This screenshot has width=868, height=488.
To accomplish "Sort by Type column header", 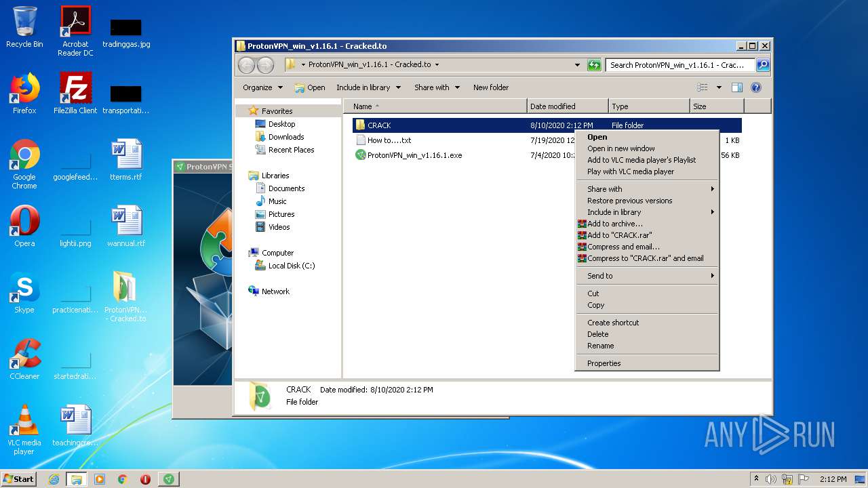I will point(649,106).
